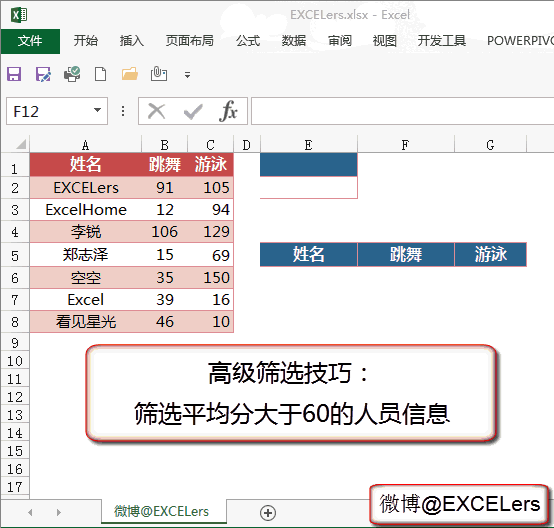
Task: Cancel formula entry with X button
Action: [156, 111]
